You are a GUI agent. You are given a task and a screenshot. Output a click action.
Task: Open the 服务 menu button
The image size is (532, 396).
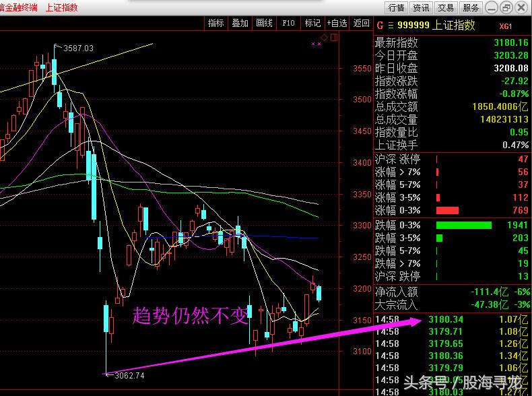(471, 7)
